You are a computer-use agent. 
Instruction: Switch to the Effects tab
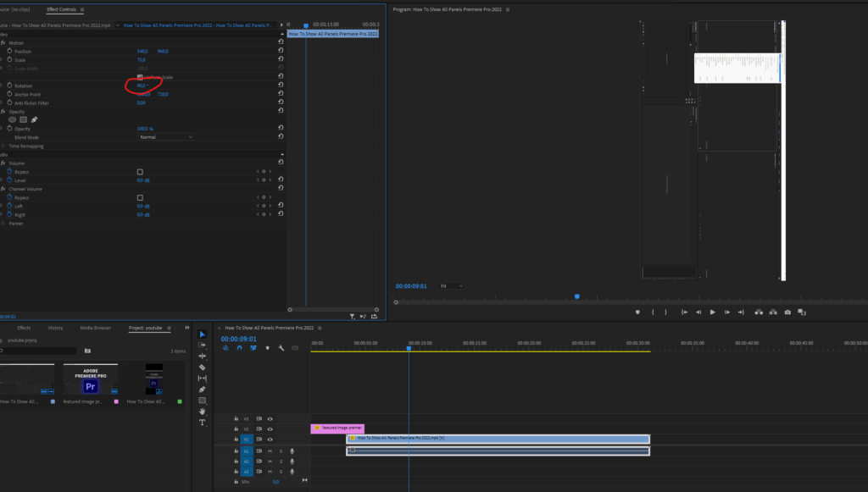(x=23, y=327)
